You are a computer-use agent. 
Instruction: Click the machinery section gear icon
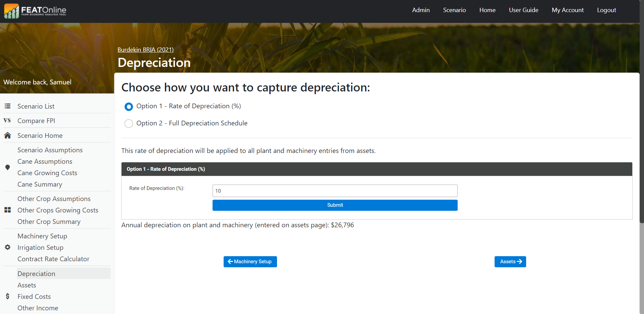tap(7, 247)
